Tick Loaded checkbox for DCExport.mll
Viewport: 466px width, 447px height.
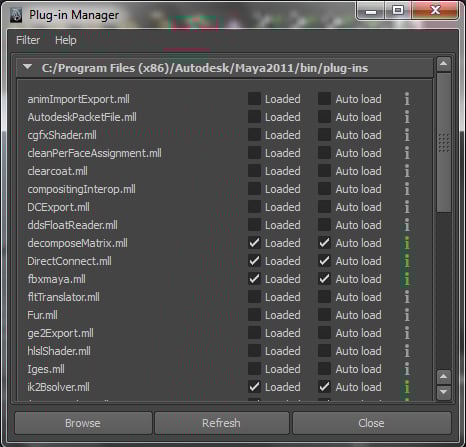pos(254,207)
